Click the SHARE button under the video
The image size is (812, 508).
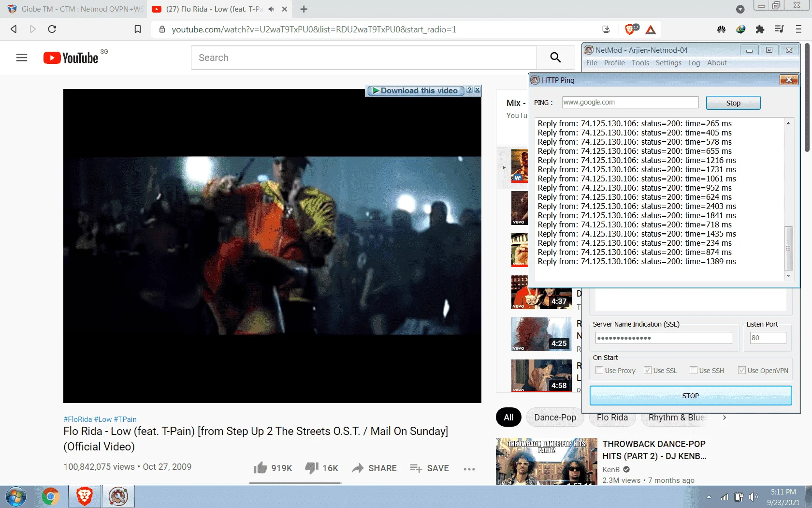coord(374,468)
